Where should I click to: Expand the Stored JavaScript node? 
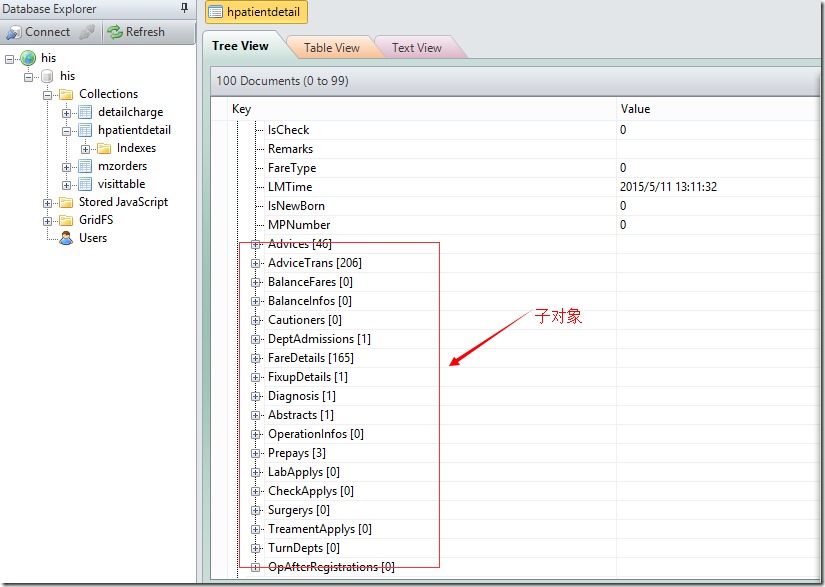point(48,202)
